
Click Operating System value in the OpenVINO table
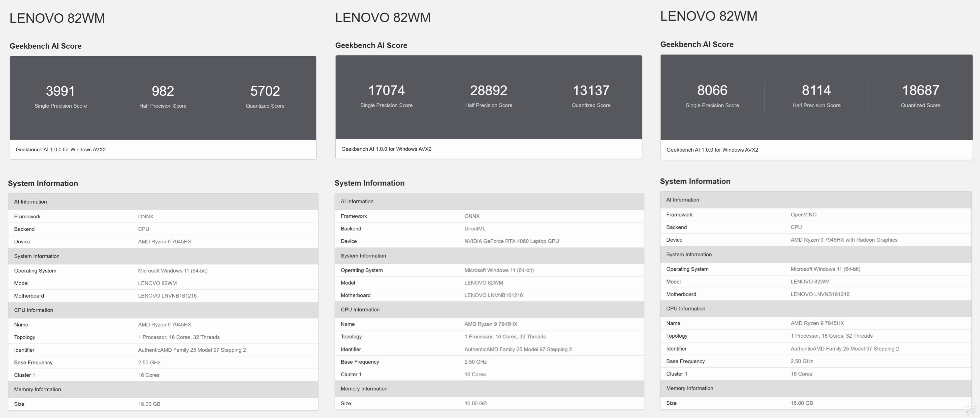click(825, 269)
